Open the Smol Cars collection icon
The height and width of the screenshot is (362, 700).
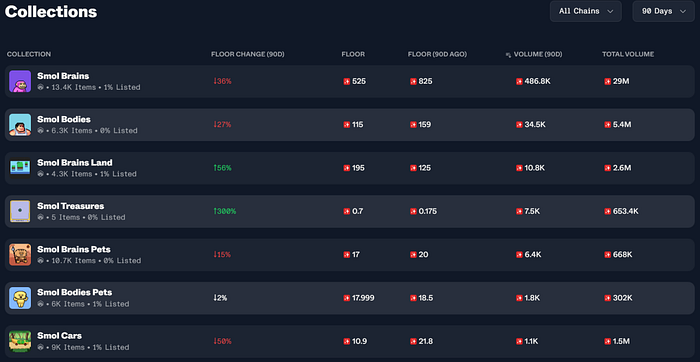point(20,341)
